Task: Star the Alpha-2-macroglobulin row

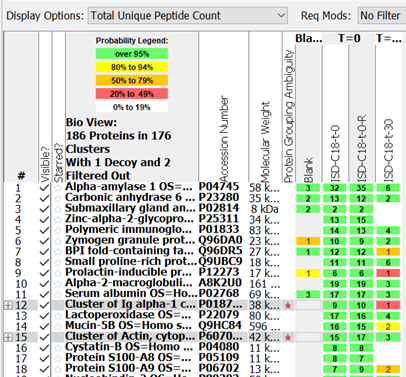Action: coord(58,284)
